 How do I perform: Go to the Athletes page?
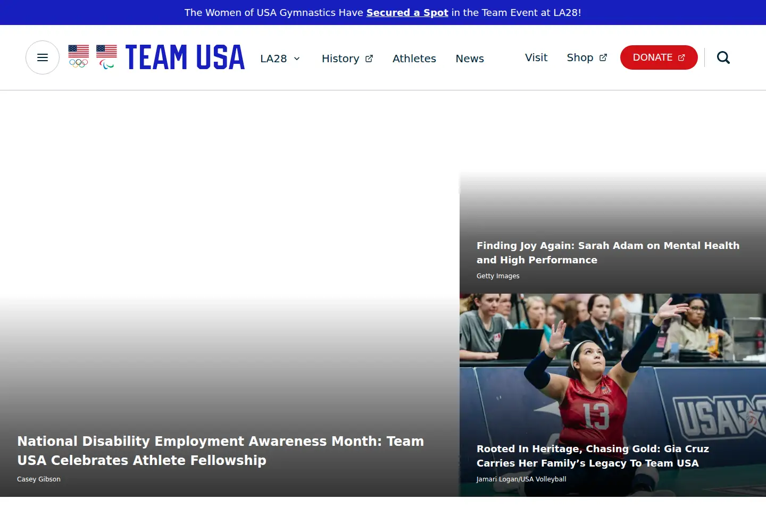pos(414,59)
